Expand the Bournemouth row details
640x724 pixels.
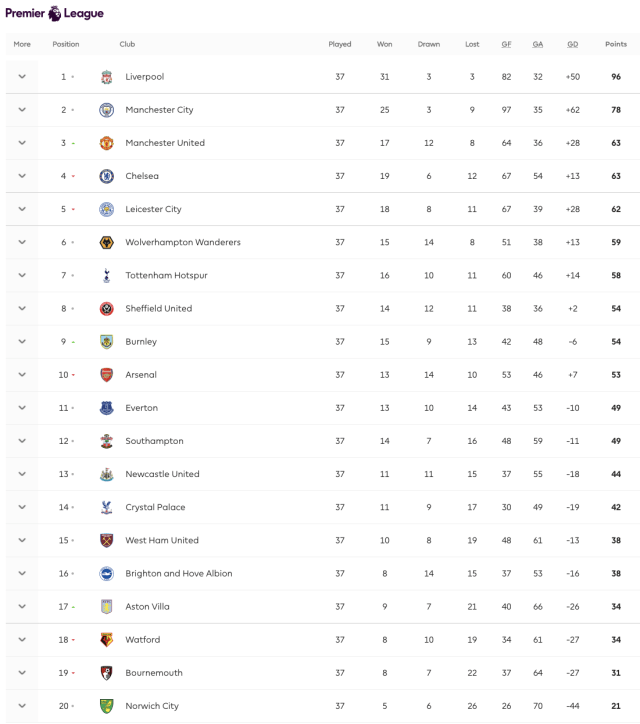(22, 673)
